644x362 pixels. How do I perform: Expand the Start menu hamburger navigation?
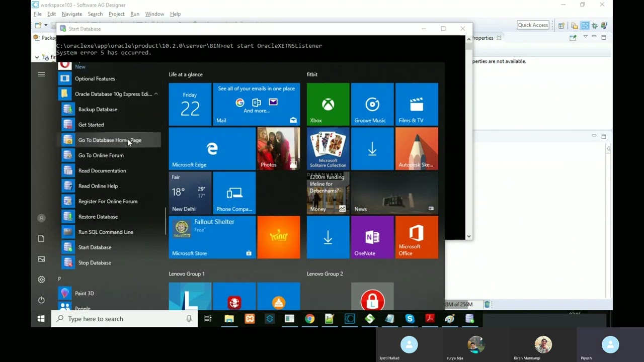point(41,74)
